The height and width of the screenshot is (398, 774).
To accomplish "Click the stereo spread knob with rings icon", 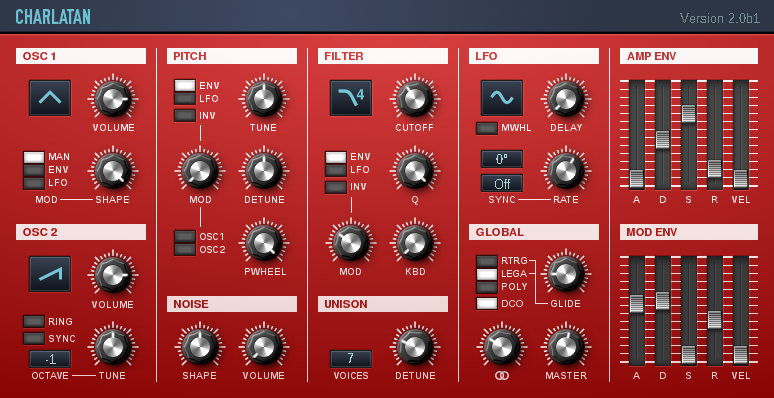I will tap(502, 346).
